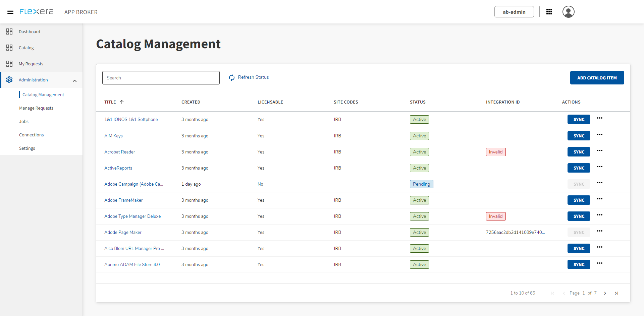Viewport: 644px width, 316px height.
Task: Open the hamburger navigation menu
Action: [10, 12]
